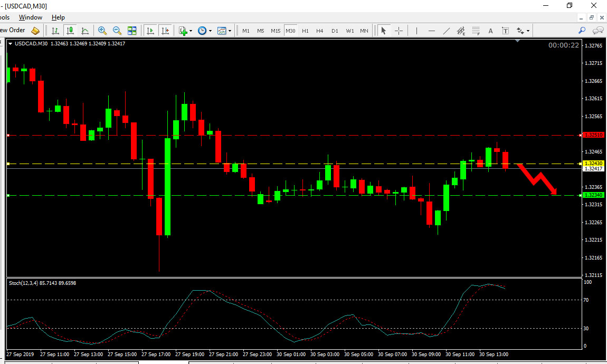Screen dimensions: 607x364
Task: Switch chart to bar chart mode
Action: [x=55, y=31]
